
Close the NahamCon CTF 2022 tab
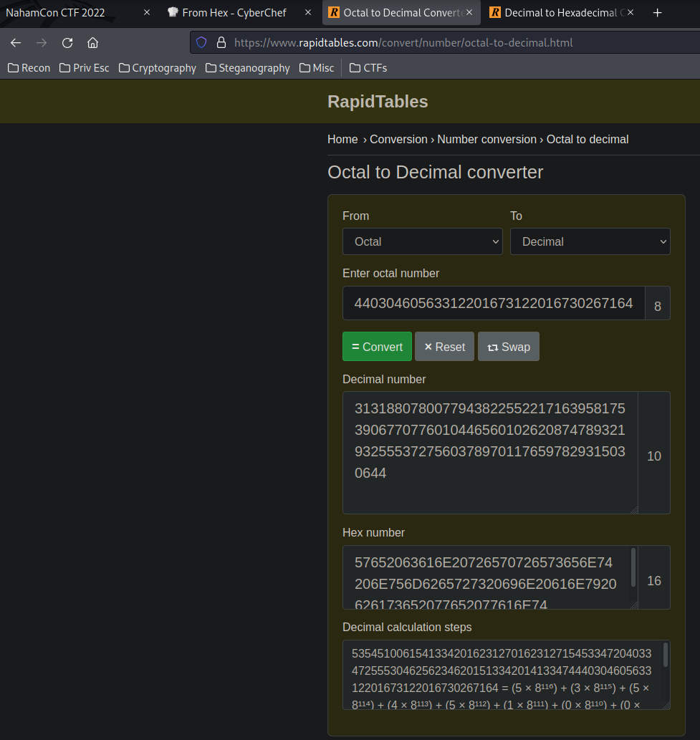(147, 13)
